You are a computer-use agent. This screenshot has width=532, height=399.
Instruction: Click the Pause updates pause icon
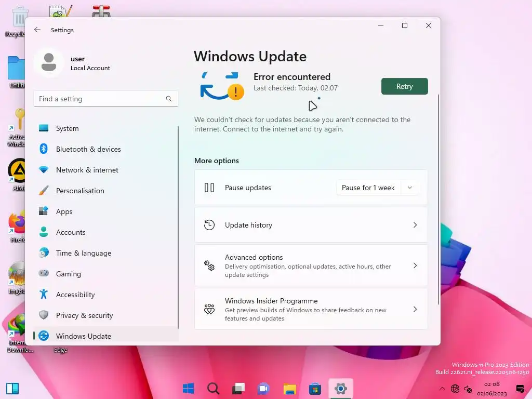point(209,188)
